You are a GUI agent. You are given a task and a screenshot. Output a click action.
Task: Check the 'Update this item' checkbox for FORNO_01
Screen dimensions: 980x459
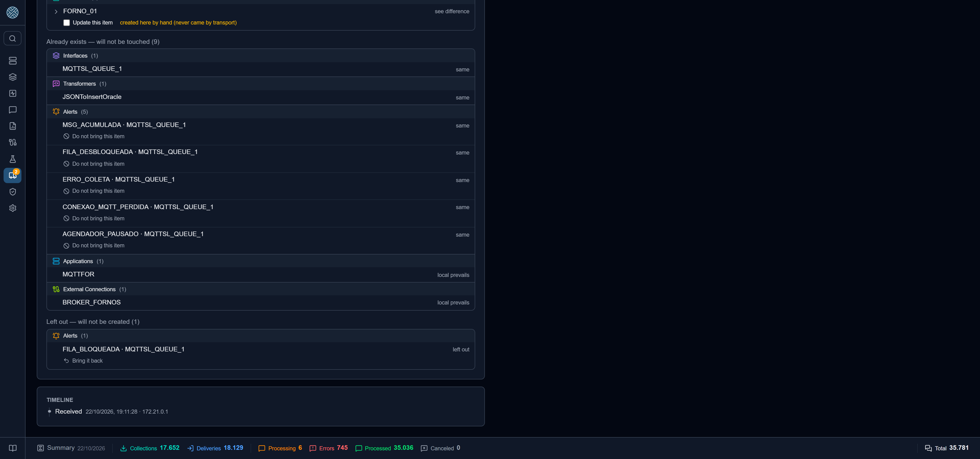click(67, 23)
